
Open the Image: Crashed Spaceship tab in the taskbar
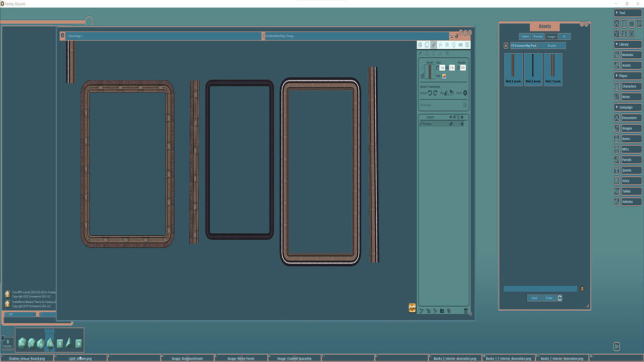294,358
